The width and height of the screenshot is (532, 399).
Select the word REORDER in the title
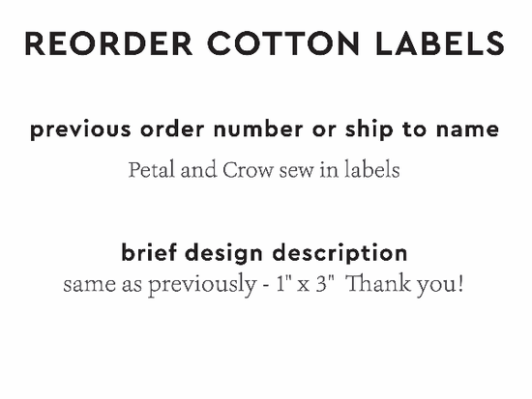(x=109, y=43)
